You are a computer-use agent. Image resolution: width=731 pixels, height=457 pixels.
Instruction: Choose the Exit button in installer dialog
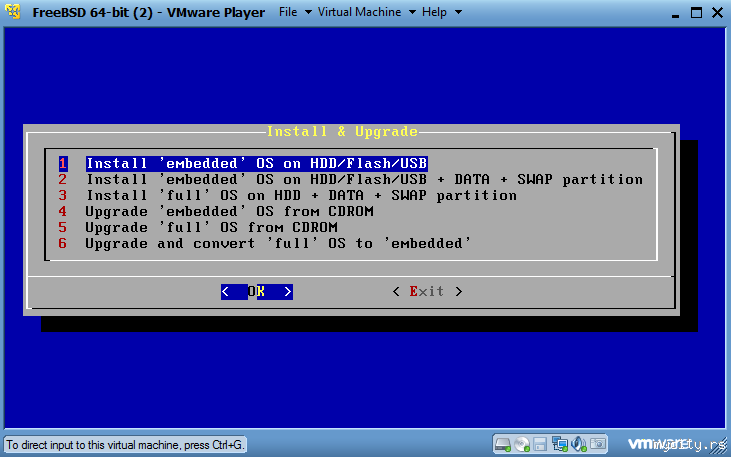pyautogui.click(x=428, y=291)
